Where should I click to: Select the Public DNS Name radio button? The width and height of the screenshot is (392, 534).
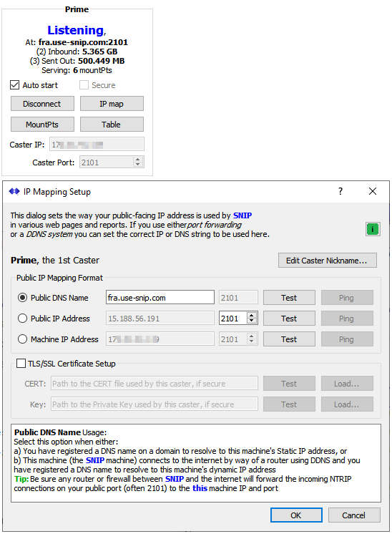22,298
